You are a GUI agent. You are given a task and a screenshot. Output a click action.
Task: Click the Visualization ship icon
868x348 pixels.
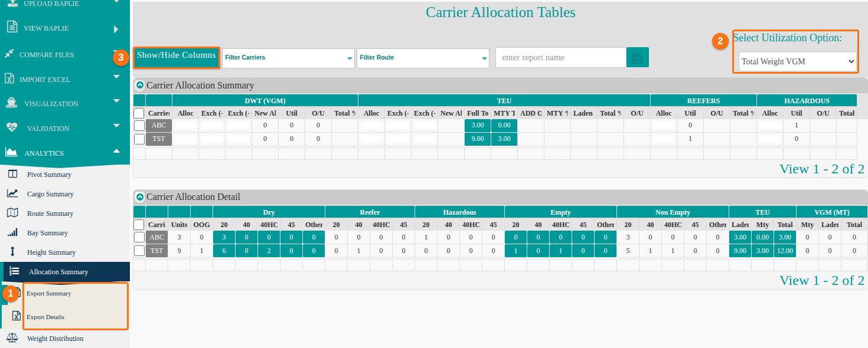pyautogui.click(x=11, y=103)
